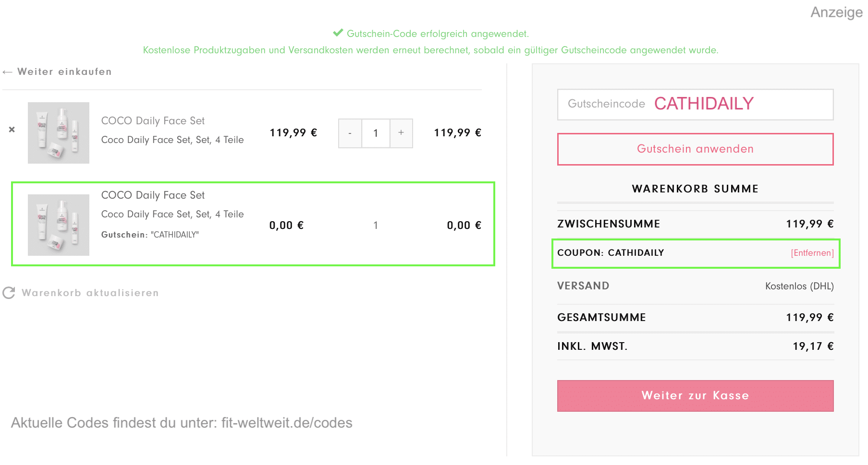This screenshot has width=868, height=465.
Task: Remove first COCO Daily Face Set item
Action: tap(12, 130)
